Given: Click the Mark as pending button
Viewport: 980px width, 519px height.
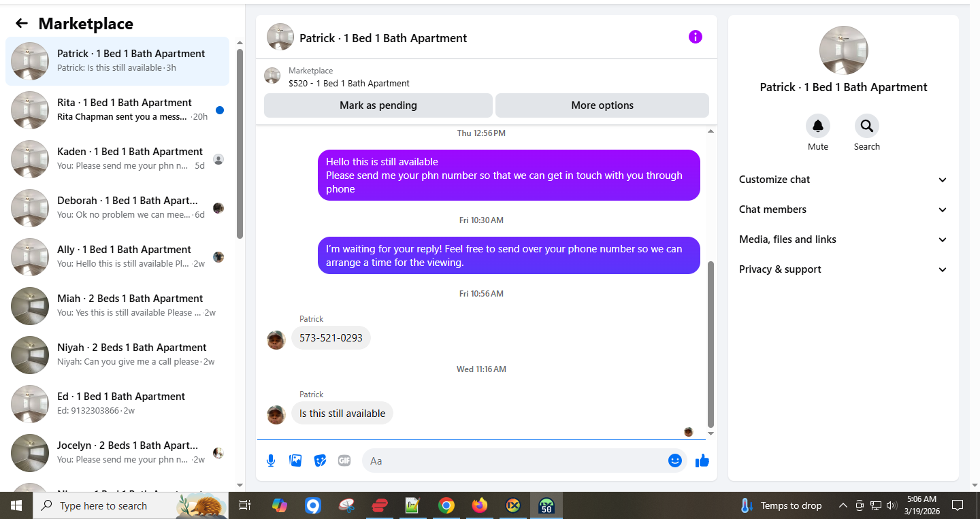Looking at the screenshot, I should (x=378, y=105).
